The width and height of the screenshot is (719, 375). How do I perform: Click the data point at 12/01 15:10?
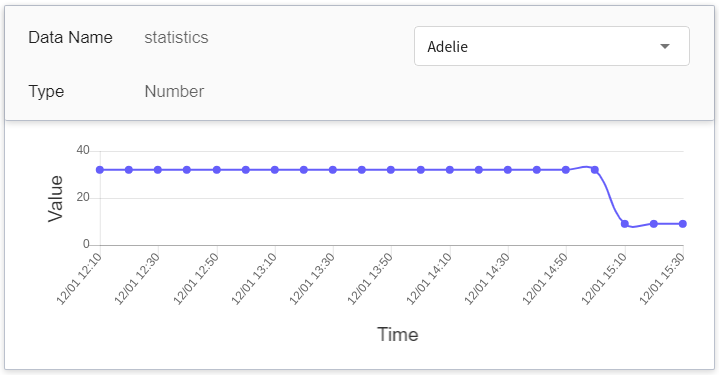pos(625,224)
